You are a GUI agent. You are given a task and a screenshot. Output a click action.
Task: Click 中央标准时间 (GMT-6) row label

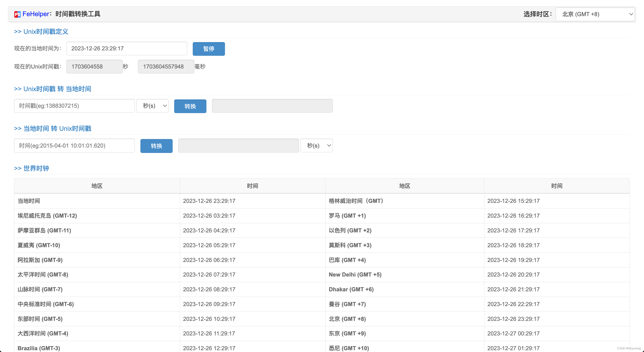point(46,304)
